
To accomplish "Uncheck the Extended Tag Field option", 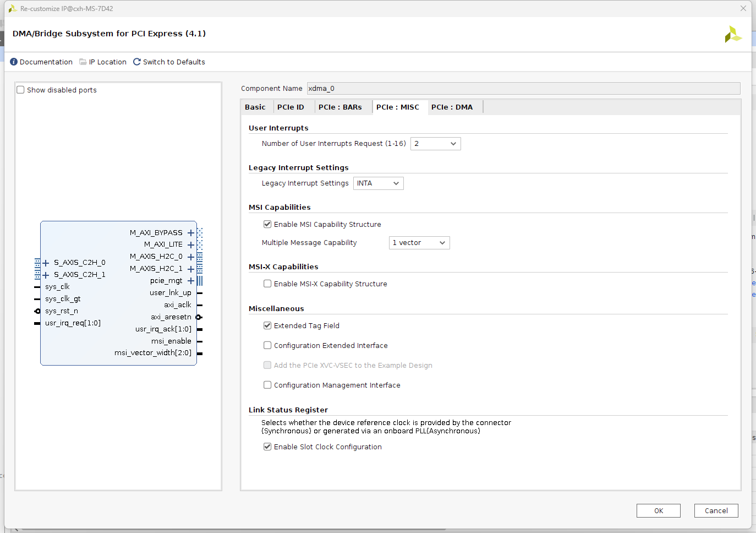I will pos(267,325).
